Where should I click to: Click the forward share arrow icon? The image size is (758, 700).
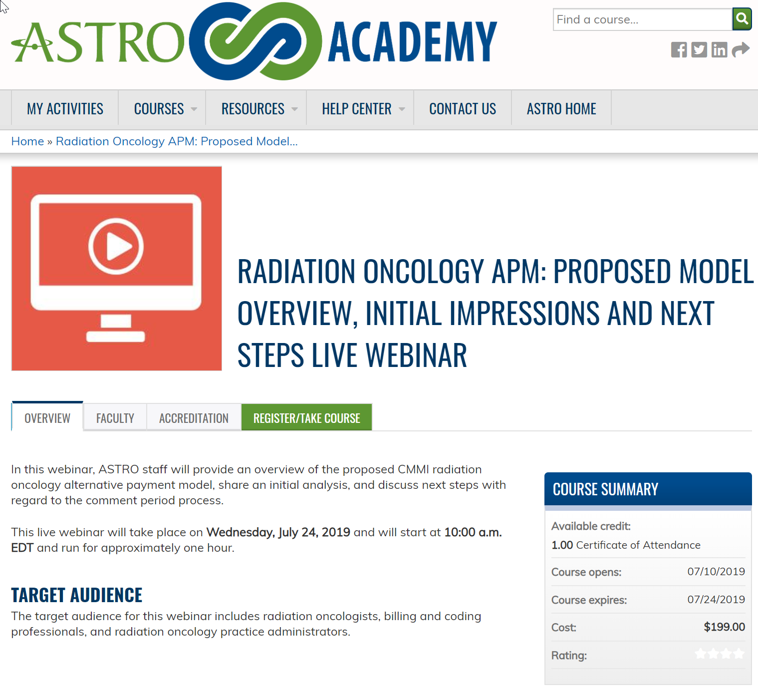[x=741, y=50]
